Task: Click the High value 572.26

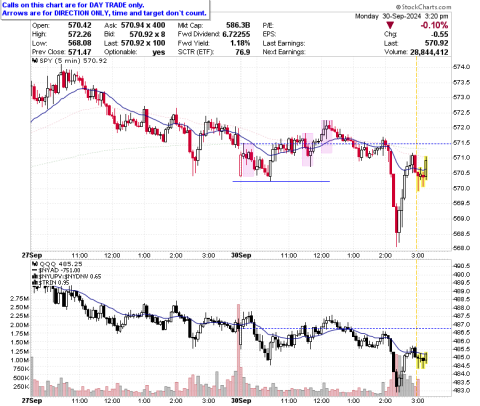Action: point(80,34)
